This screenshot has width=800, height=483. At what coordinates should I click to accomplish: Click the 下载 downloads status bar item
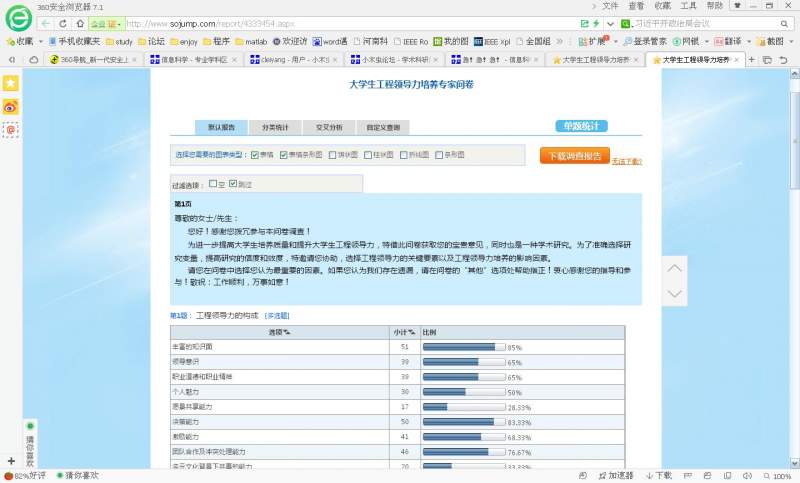[x=659, y=476]
